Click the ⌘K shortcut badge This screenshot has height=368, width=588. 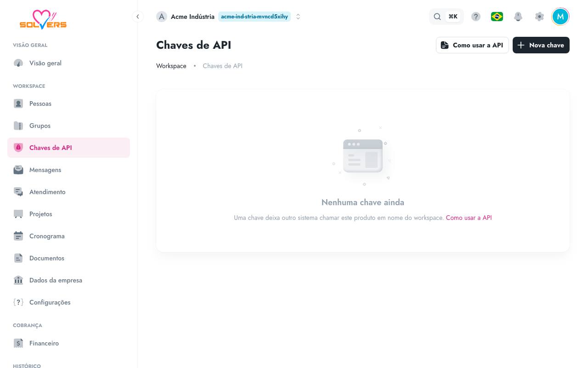tap(453, 17)
